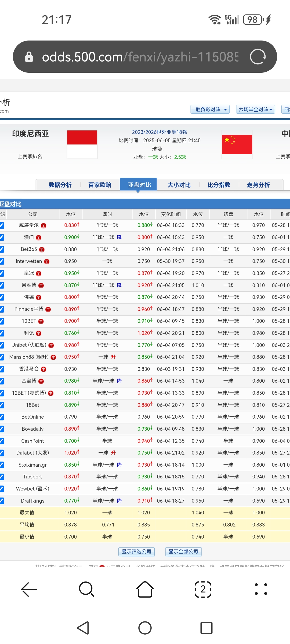Tap the Android recent apps square button
The image size is (290, 644).
pos(206,628)
